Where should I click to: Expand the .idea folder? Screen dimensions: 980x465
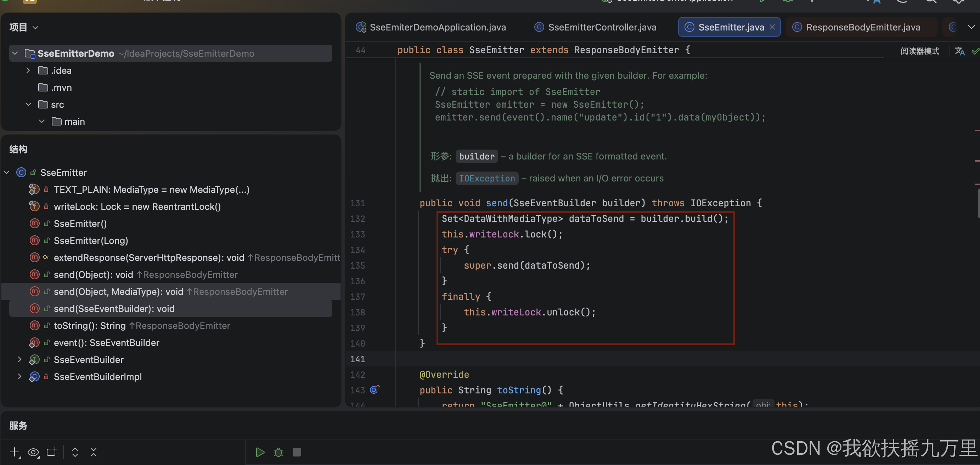point(28,71)
